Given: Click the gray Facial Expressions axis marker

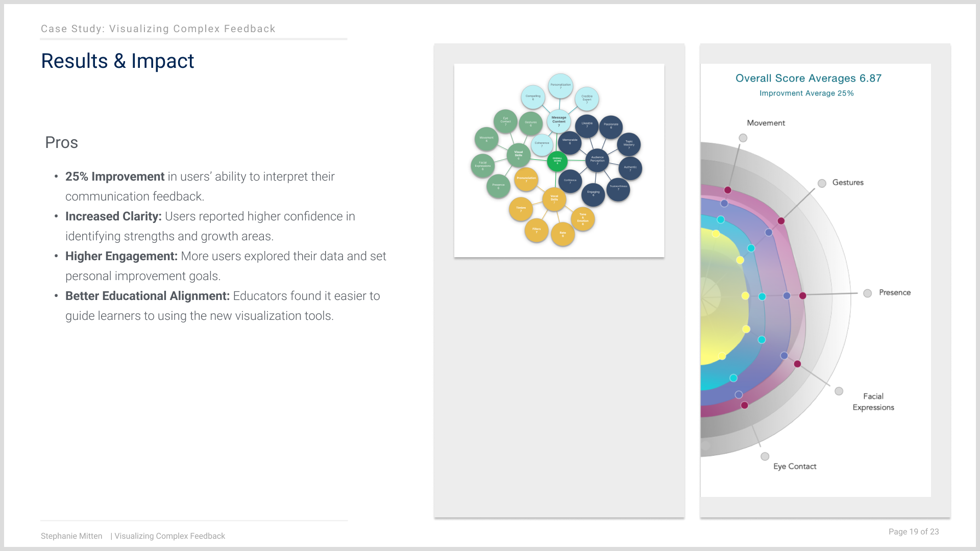Looking at the screenshot, I should (839, 391).
